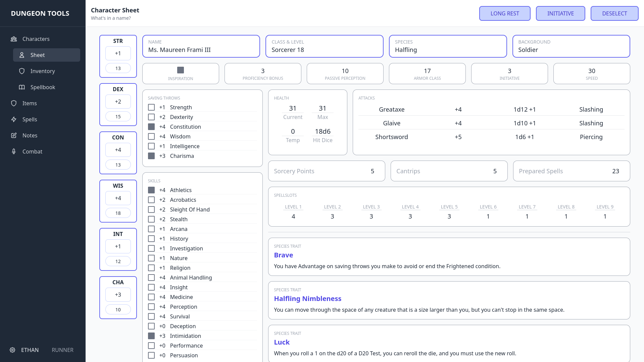This screenshot has width=644, height=362.
Task: Disable the Athletics proficiency checkbox
Action: 151,190
